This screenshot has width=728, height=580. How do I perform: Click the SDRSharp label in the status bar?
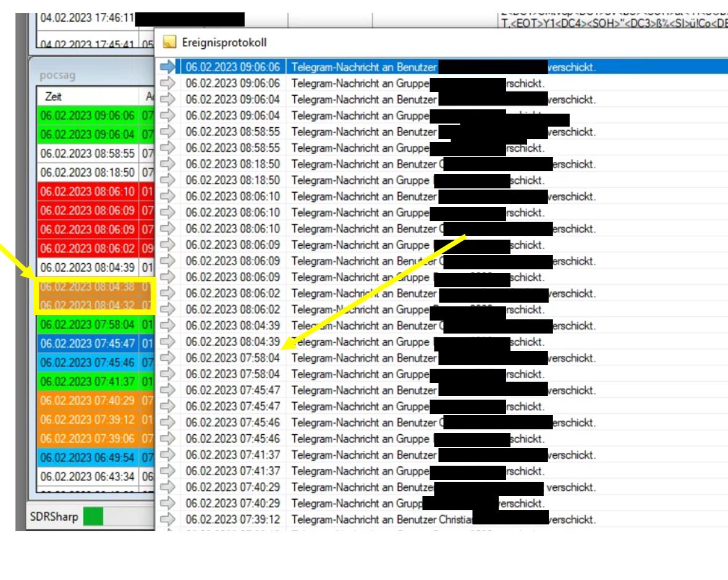tap(54, 516)
